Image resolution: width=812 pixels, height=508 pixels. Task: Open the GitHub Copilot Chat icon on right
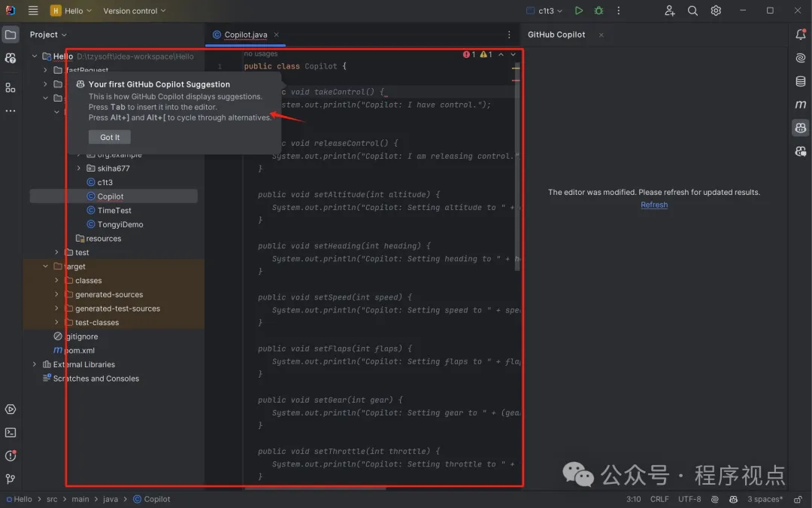[x=801, y=151]
